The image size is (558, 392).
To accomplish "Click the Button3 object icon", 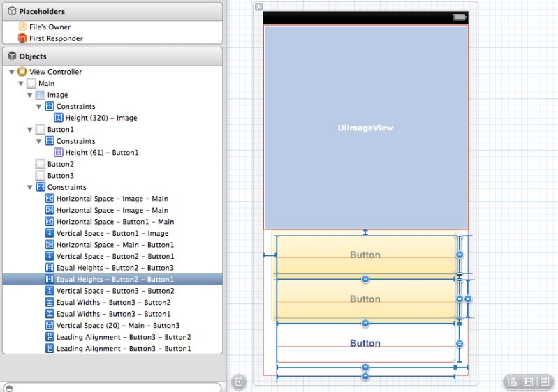I will pyautogui.click(x=41, y=175).
